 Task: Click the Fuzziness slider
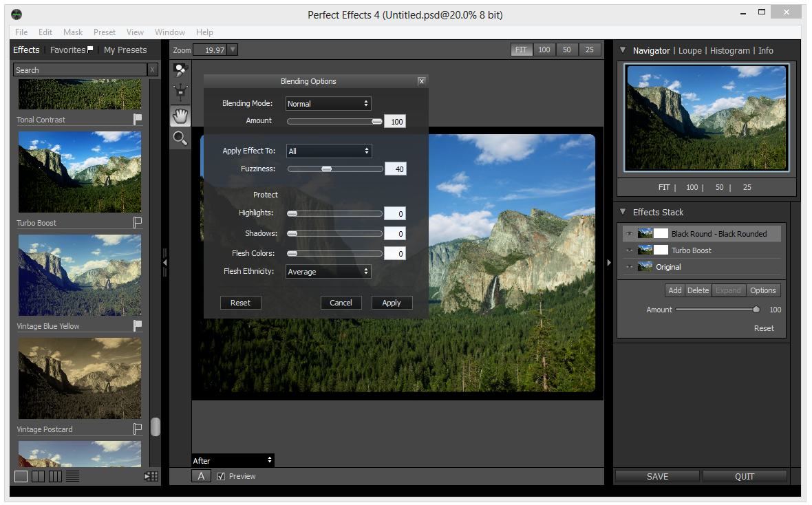point(335,169)
